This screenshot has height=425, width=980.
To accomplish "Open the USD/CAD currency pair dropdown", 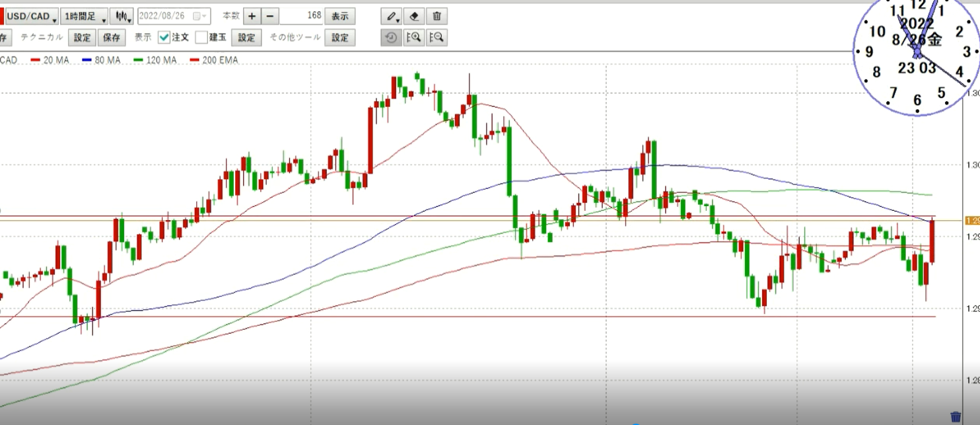I will tap(31, 16).
